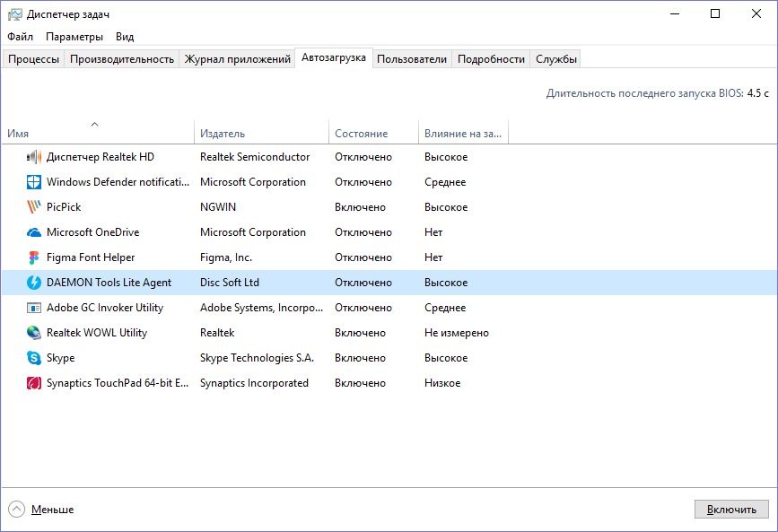Select the Автозагрузка tab

point(334,57)
